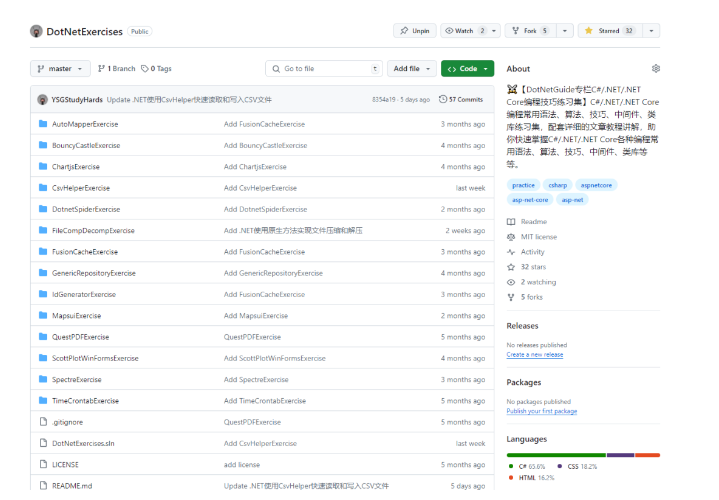Open the FileCompDecompExercise folder
This screenshot has height=500, width=719.
pos(93,230)
